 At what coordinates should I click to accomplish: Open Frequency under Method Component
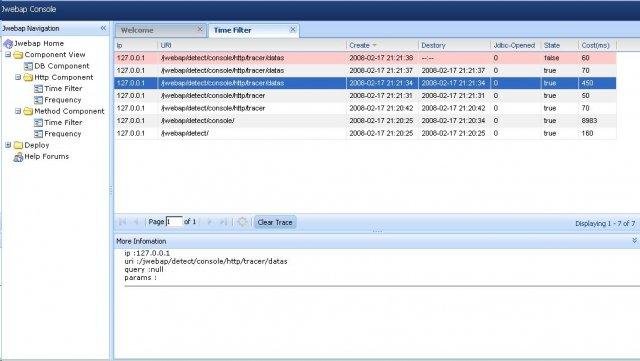coord(62,134)
